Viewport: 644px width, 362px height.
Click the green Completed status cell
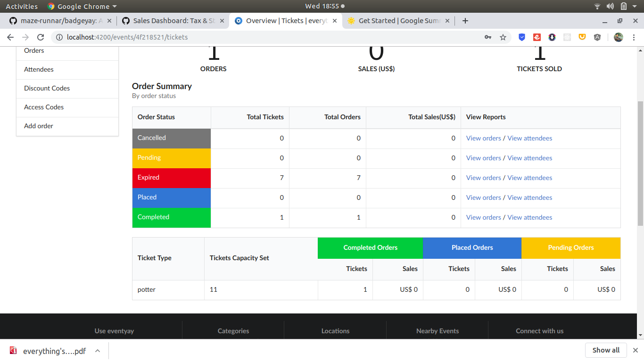click(x=172, y=217)
